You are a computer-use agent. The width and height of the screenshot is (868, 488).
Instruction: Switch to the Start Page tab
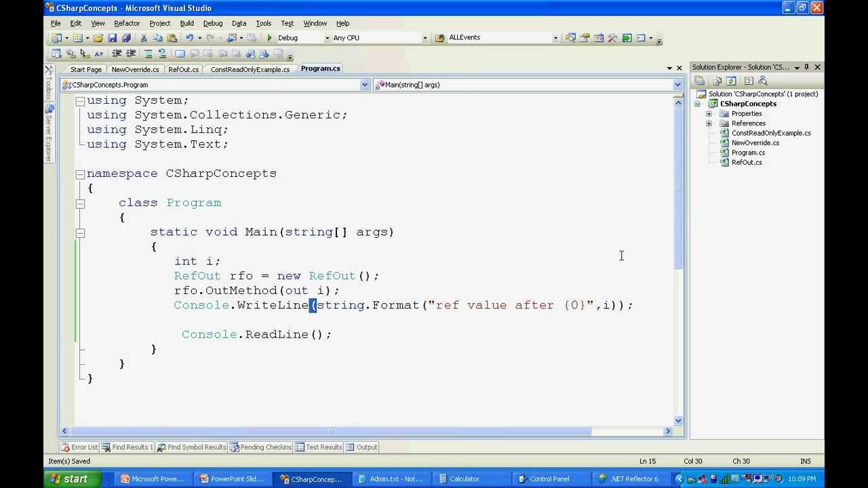85,69
